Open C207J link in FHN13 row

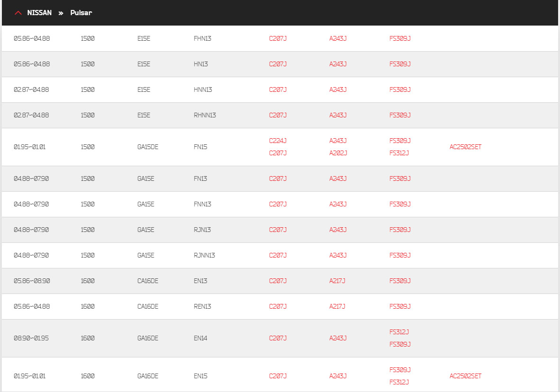[x=278, y=38]
